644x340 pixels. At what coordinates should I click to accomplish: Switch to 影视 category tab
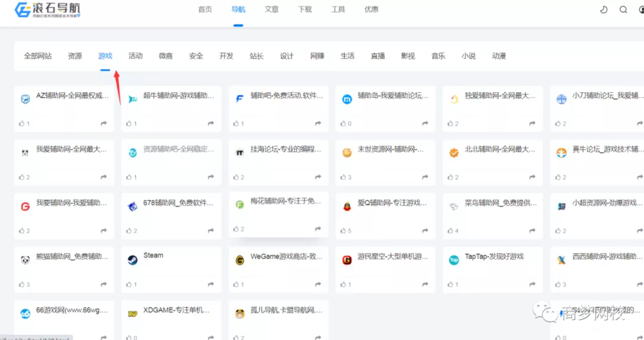click(408, 56)
